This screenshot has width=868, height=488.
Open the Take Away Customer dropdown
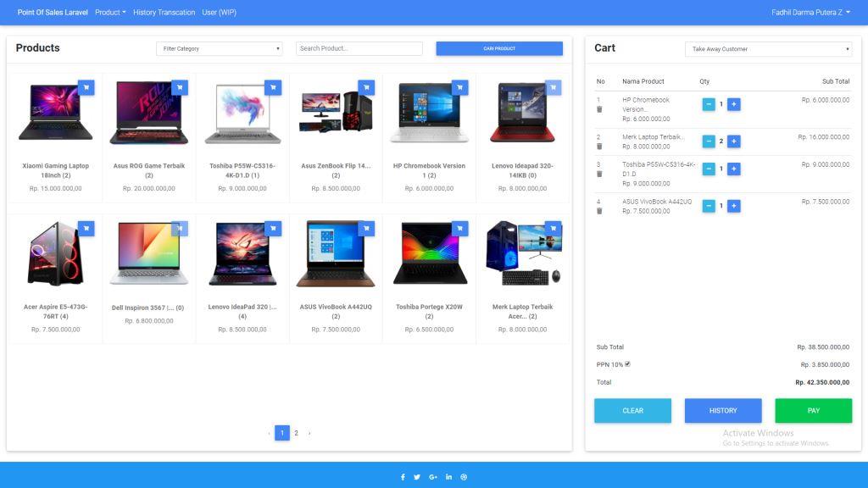(768, 49)
